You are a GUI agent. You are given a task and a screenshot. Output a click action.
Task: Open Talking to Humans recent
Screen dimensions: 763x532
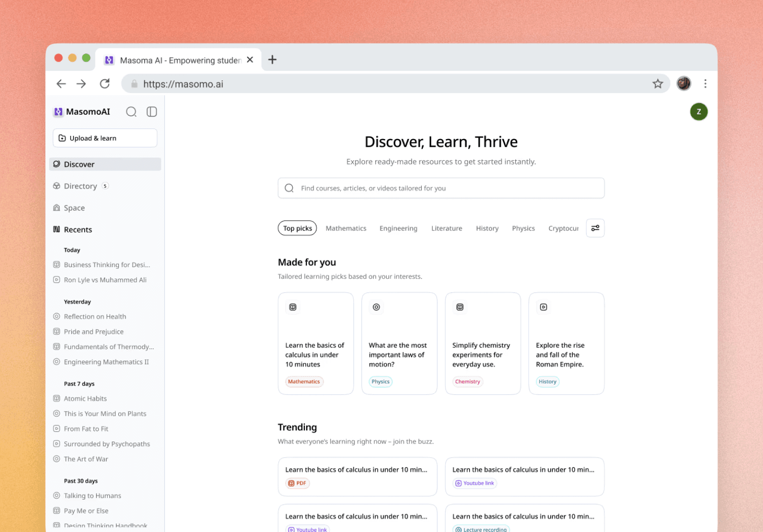tap(87, 496)
